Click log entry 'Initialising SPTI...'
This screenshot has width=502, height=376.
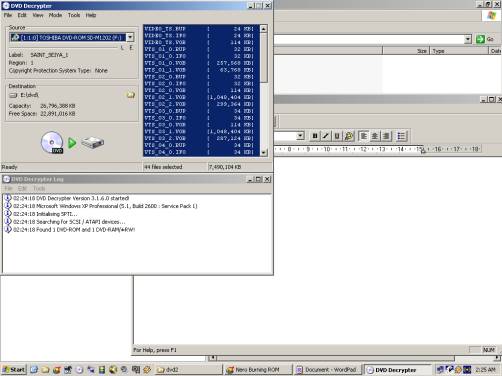45,214
